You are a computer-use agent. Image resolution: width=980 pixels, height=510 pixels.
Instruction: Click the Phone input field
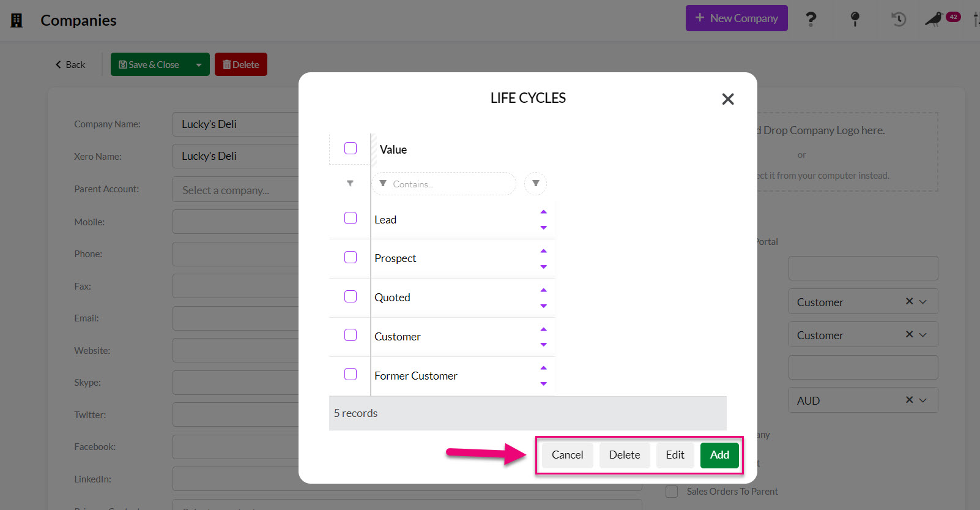pos(236,254)
